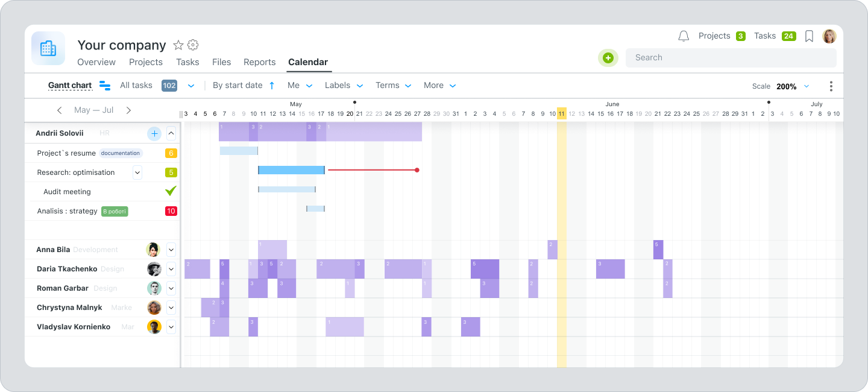Viewport: 868px width, 392px height.
Task: Click the green checkmark on Audit meeting
Action: pos(171,191)
